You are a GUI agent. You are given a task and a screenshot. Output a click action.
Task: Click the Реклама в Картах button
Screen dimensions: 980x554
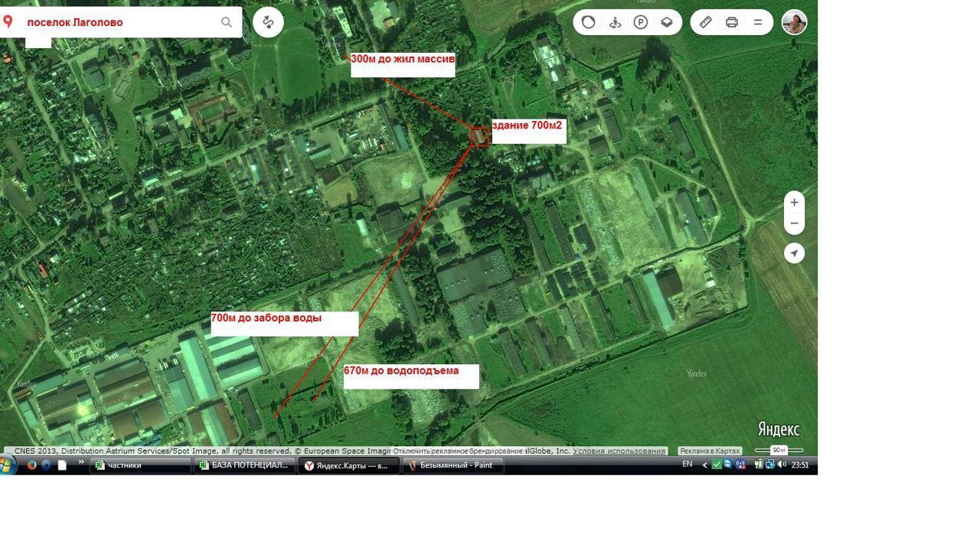[710, 451]
